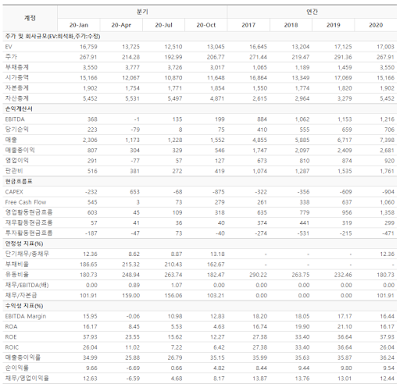
Task: Click the 20-Jan column header
Action: click(x=79, y=25)
